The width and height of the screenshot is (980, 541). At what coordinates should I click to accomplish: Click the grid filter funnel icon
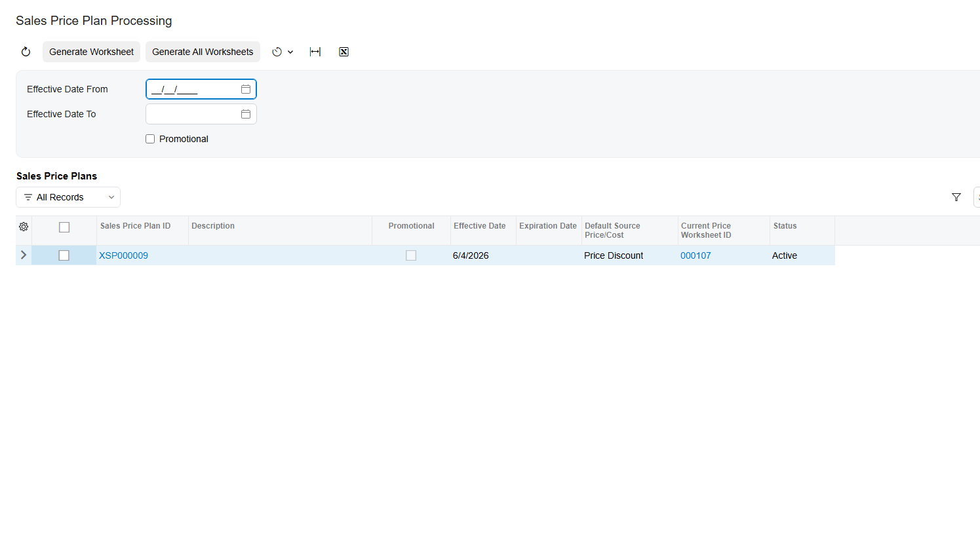[956, 197]
